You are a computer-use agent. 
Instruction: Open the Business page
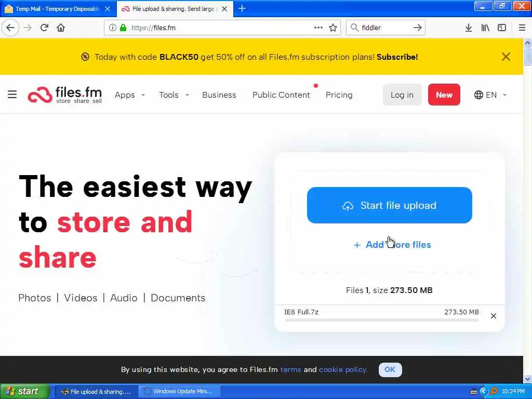pos(219,95)
